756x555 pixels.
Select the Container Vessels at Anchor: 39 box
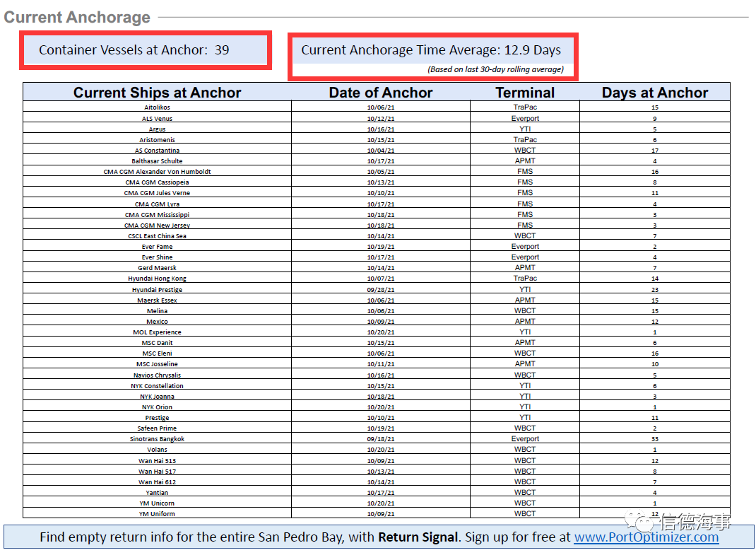[146, 50]
